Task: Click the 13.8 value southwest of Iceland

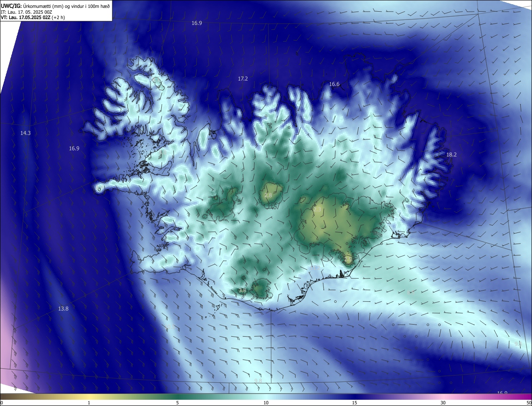Action: [x=63, y=308]
